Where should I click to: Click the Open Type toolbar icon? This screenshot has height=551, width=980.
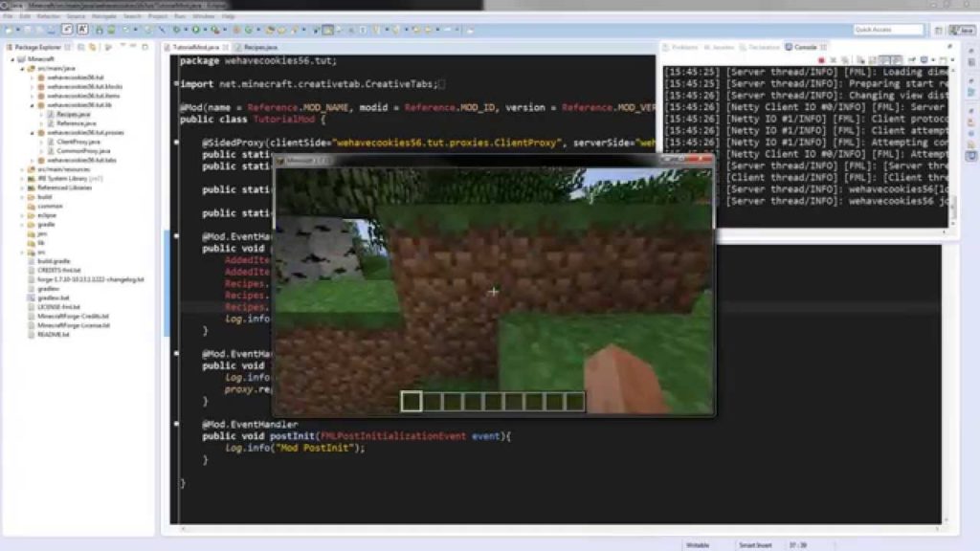point(270,30)
